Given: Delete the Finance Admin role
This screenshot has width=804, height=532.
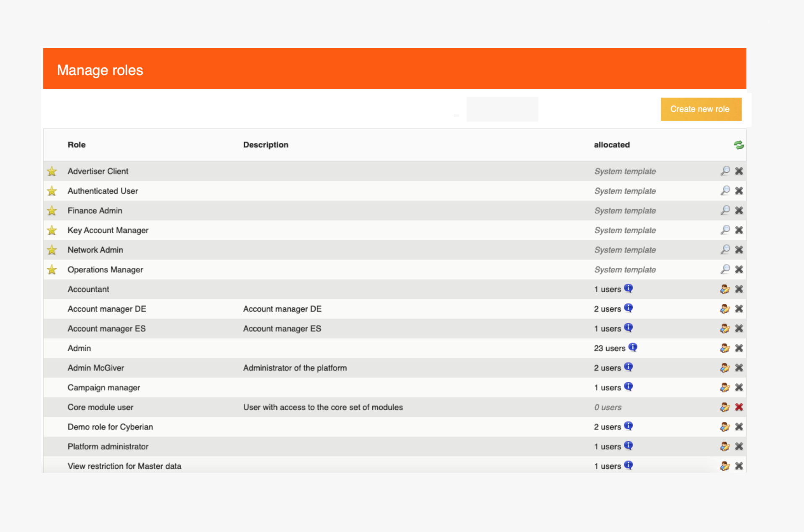Looking at the screenshot, I should [739, 210].
